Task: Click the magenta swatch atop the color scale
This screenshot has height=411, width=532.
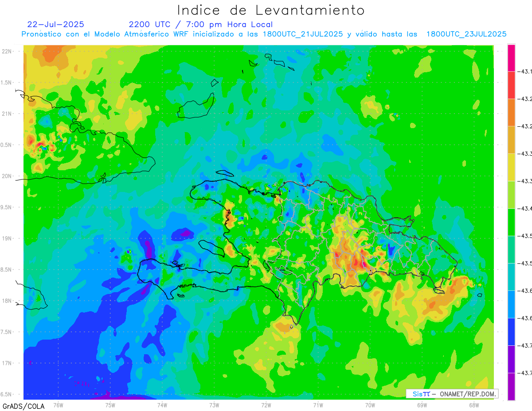Action: pyautogui.click(x=511, y=58)
